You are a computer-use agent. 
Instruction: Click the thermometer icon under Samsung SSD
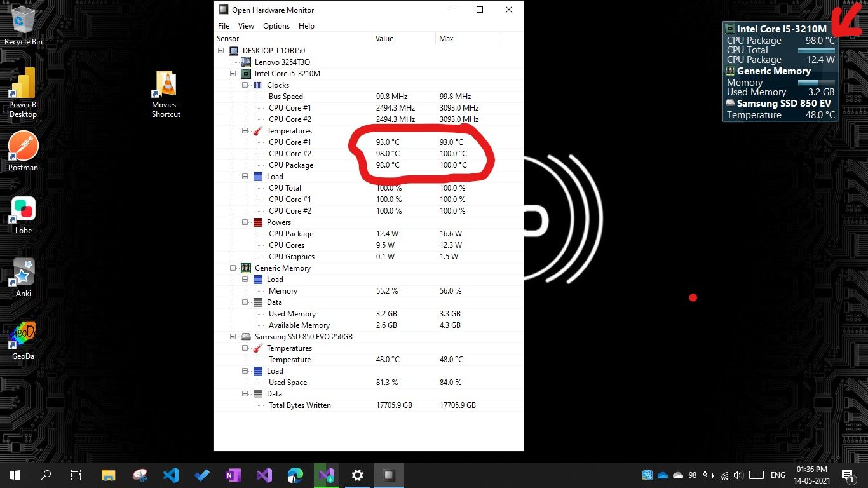tap(258, 348)
